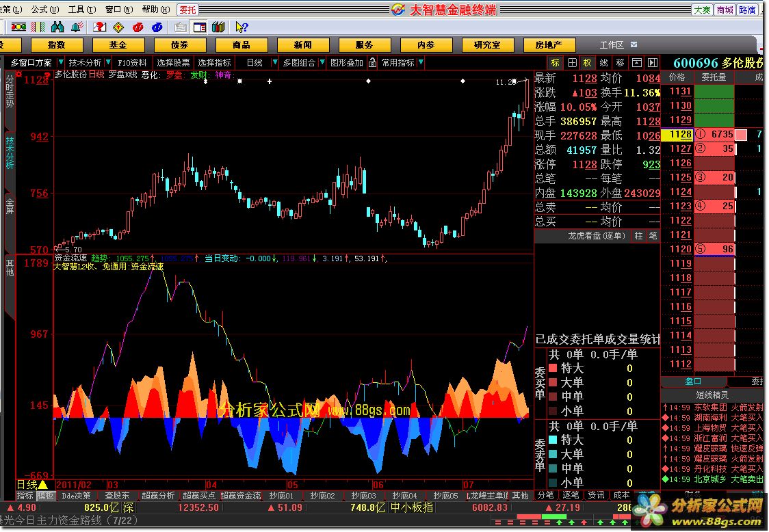Click the yellow diamond arrow icon

coord(118,27)
